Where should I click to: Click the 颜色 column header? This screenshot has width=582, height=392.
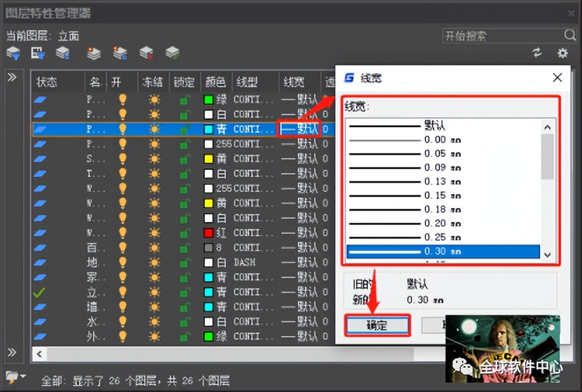pyautogui.click(x=216, y=82)
